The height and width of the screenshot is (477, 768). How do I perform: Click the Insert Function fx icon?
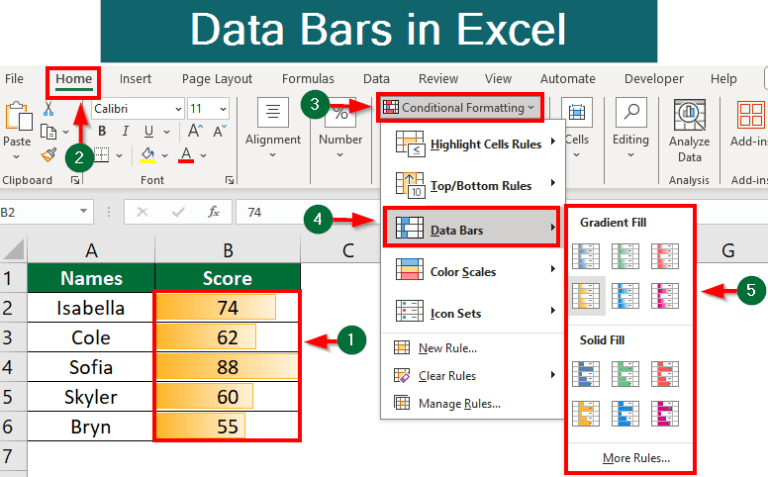pos(213,212)
